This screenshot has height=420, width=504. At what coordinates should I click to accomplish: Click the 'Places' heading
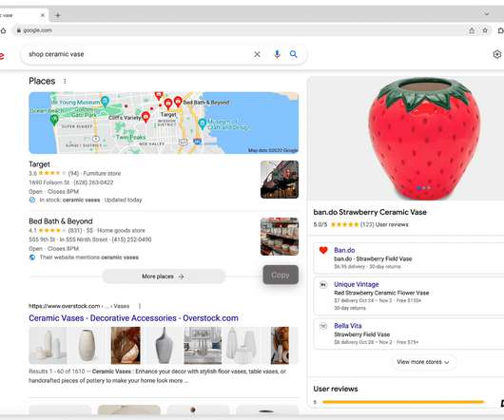coord(42,81)
